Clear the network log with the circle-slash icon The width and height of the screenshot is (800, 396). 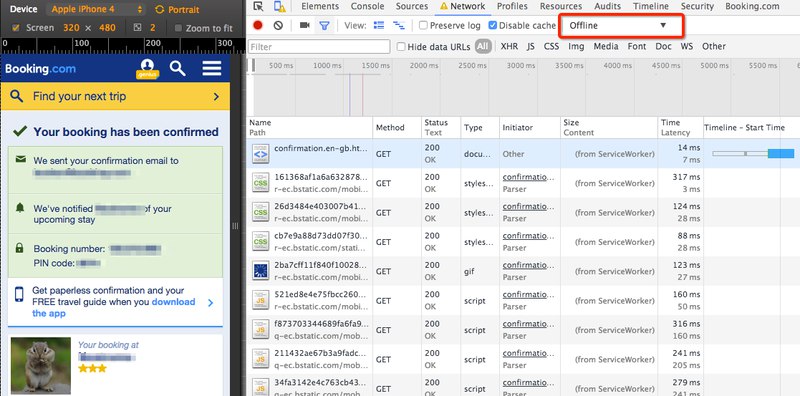click(x=278, y=25)
